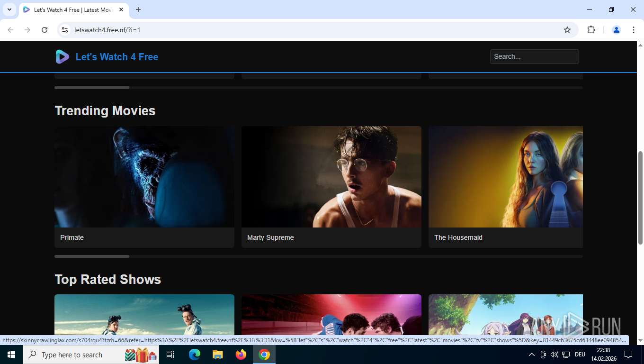View site information icon in address bar
Viewport: 644px width, 364px height.
coord(65,30)
